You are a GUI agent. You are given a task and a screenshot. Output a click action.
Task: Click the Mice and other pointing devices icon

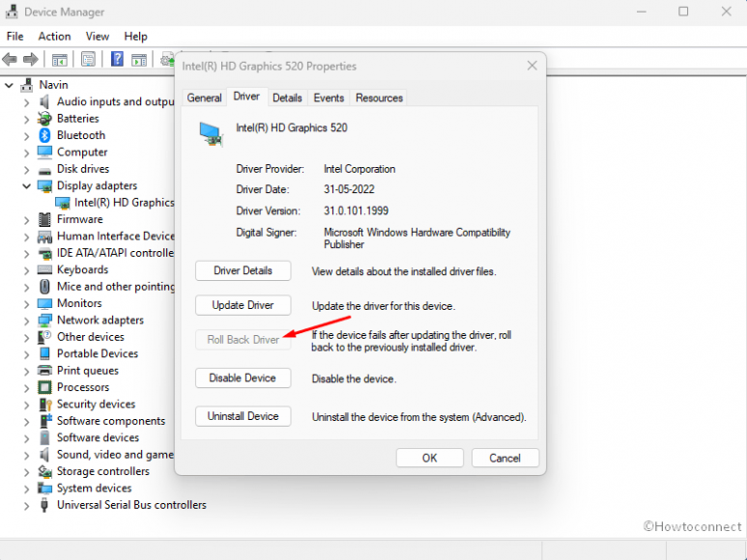pos(44,287)
